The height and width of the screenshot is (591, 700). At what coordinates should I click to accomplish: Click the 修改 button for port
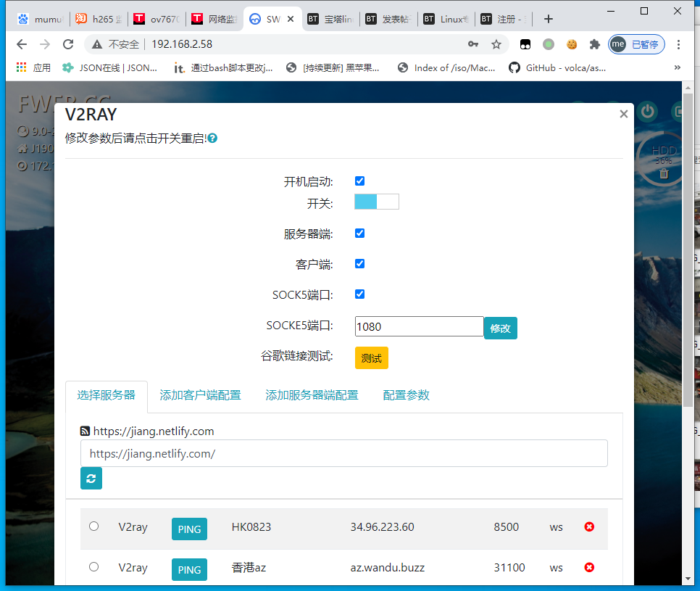[x=501, y=328]
